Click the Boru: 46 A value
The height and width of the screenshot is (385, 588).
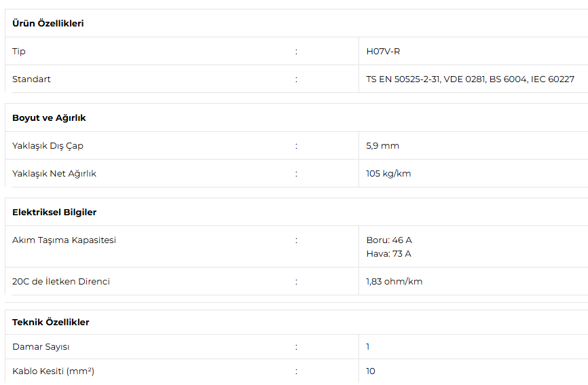point(389,240)
